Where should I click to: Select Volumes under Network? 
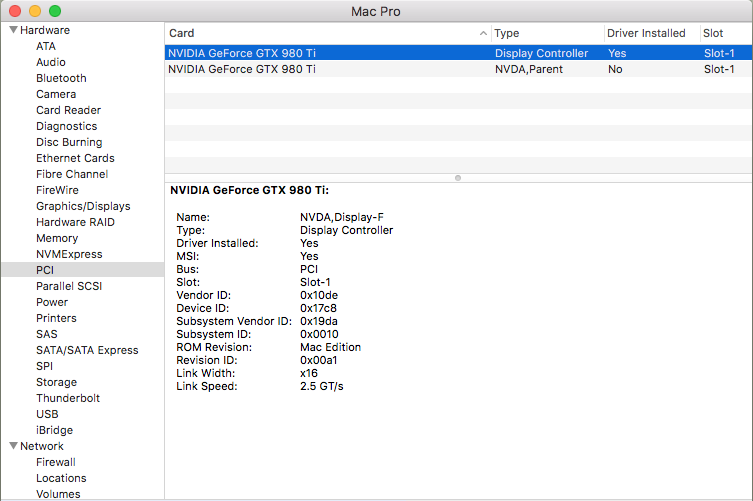click(x=58, y=494)
